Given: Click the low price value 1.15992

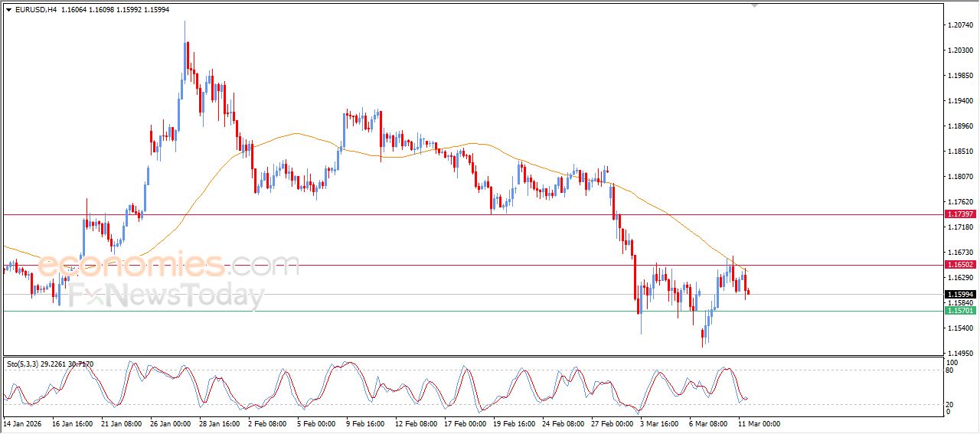Looking at the screenshot, I should click(130, 9).
